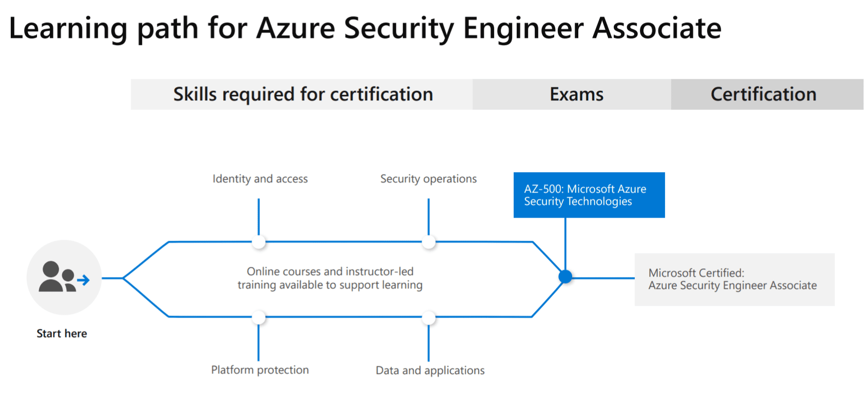Click the Learning path page title
Image resolution: width=868 pixels, height=400 pixels.
[365, 28]
